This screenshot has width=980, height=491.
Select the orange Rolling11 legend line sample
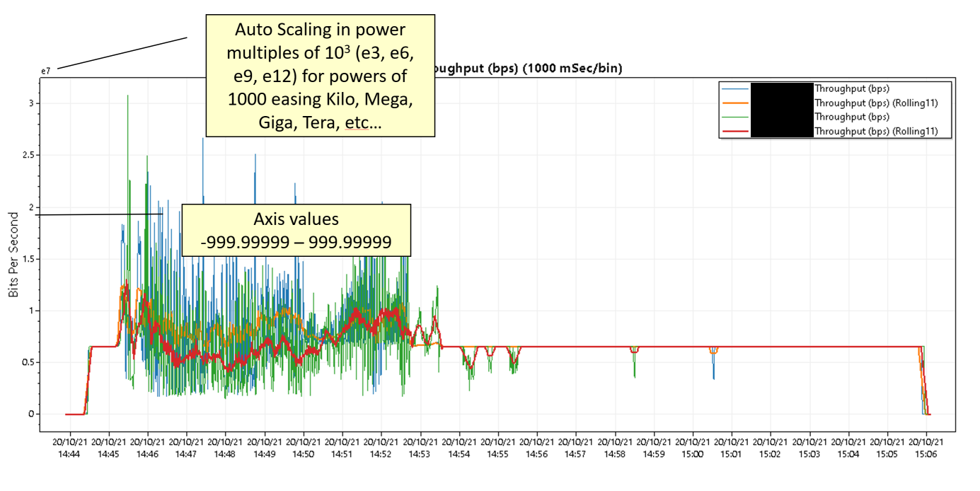point(734,103)
